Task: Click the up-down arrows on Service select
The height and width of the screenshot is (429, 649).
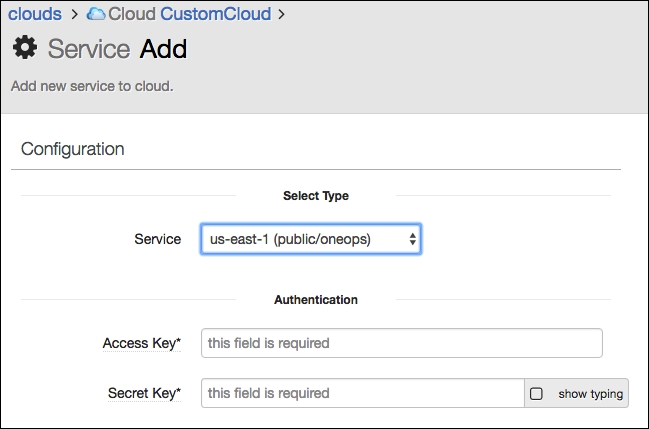Action: click(x=412, y=239)
